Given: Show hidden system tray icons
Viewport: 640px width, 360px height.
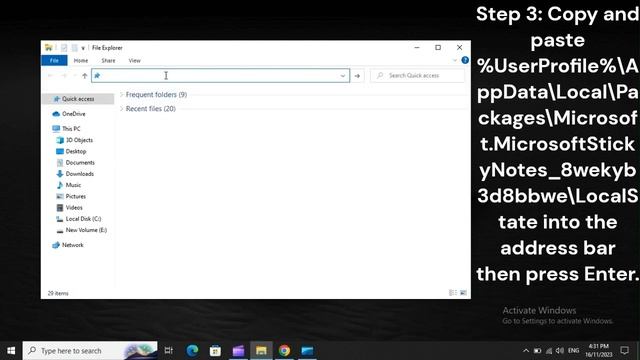Looking at the screenshot, I should tap(526, 351).
